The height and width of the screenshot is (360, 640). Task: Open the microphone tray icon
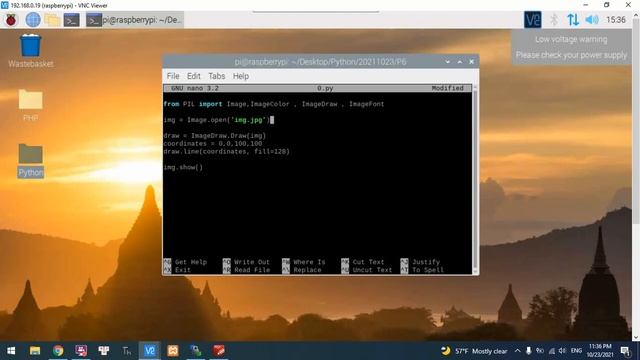point(529,351)
